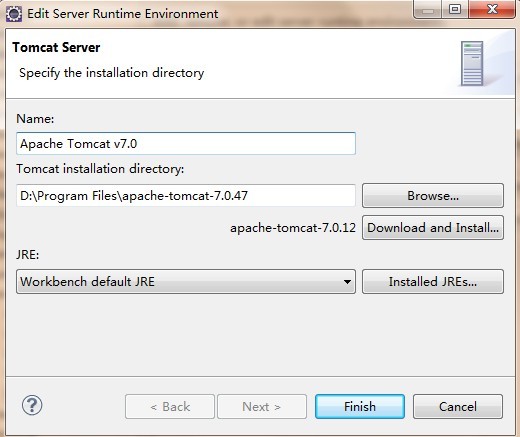The height and width of the screenshot is (437, 520).
Task: Open the help question mark icon
Action: [32, 405]
